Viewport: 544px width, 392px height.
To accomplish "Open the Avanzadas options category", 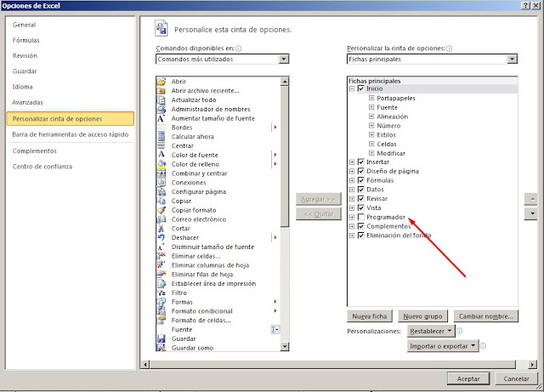I will 27,102.
